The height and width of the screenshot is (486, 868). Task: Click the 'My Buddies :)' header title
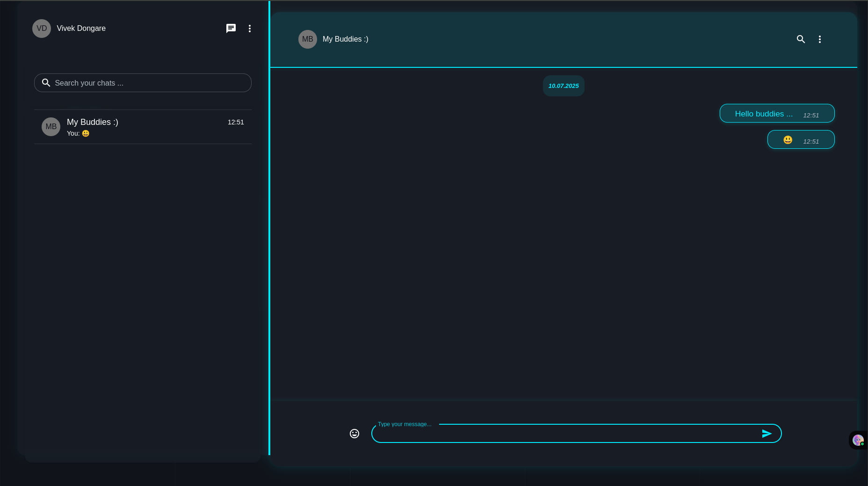coord(345,39)
